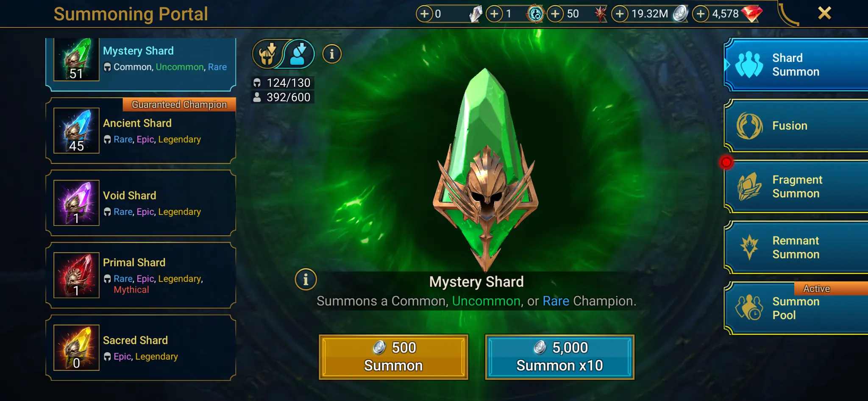The width and height of the screenshot is (868, 401).
Task: Add more silver using the 19.32M plus icon
Action: pyautogui.click(x=620, y=14)
